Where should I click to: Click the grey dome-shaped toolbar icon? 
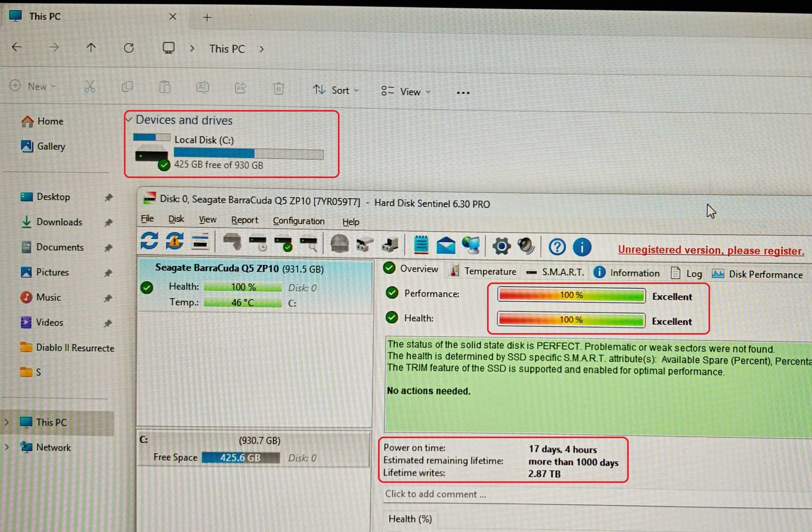[340, 244]
